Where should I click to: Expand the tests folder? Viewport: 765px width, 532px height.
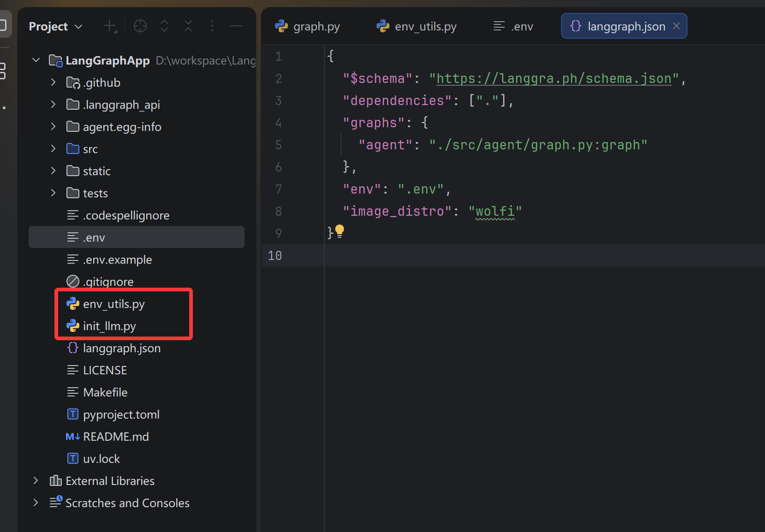[x=53, y=193]
